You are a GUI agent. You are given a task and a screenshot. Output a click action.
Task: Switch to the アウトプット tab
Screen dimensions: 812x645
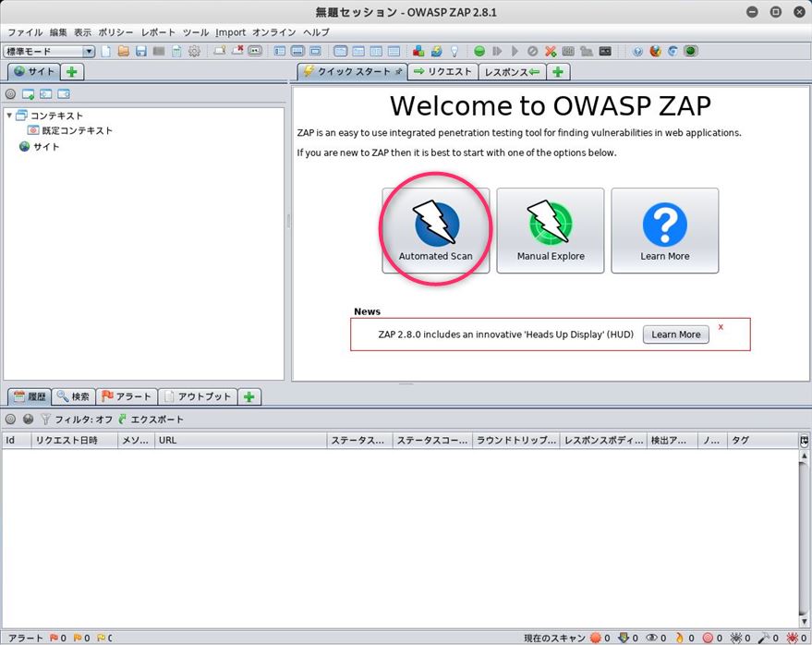(x=198, y=396)
